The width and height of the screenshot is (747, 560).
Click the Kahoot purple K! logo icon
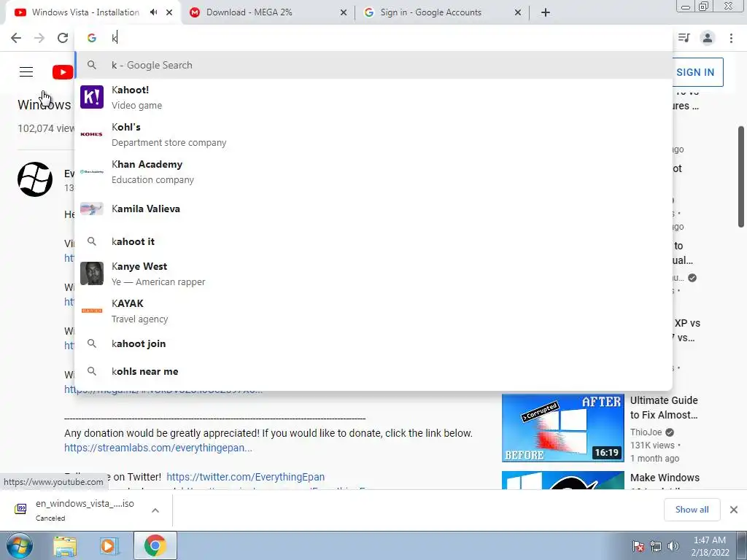91,97
